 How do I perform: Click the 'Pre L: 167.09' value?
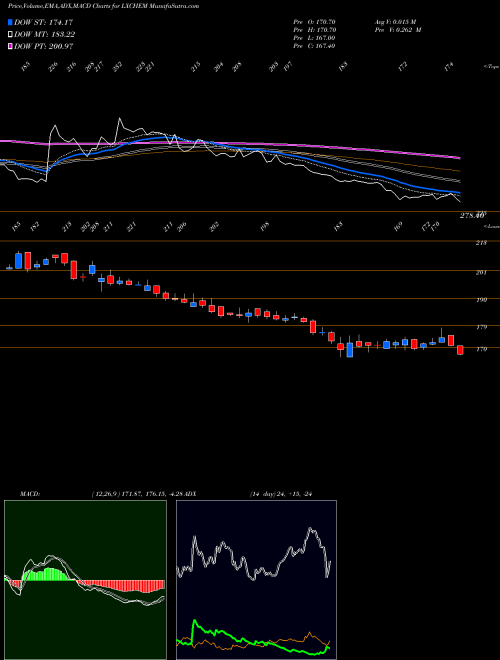[x=314, y=38]
